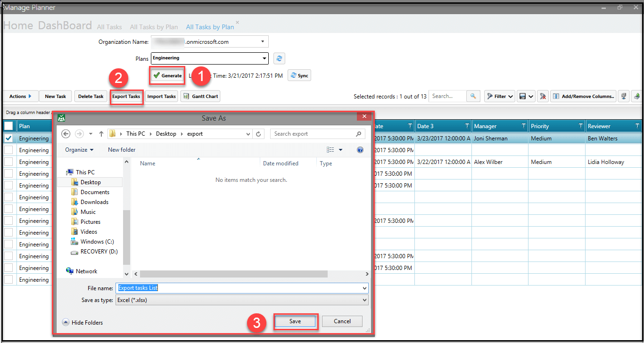
Task: Click the horizontal scrollbar in file list
Action: tap(233, 274)
